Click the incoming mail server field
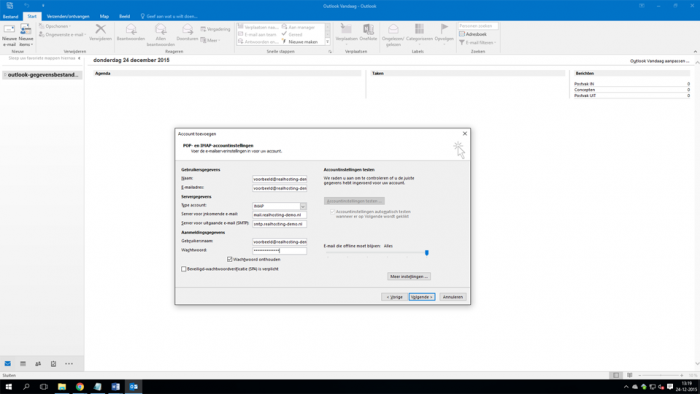700x394 pixels. pos(279,215)
